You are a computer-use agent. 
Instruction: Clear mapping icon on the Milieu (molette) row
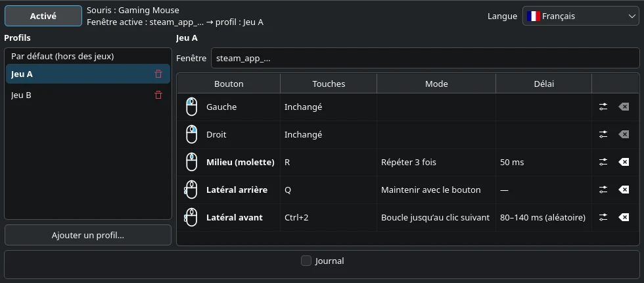coord(624,162)
